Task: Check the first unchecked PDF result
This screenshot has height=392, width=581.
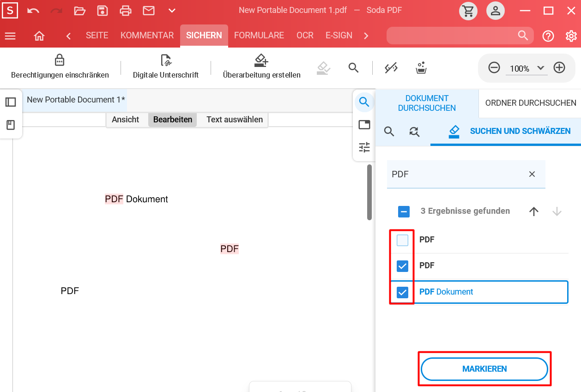Action: coord(403,240)
